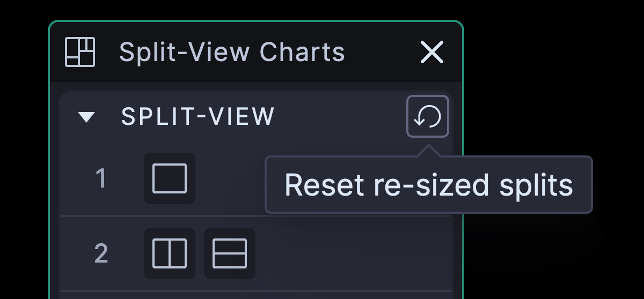This screenshot has width=644, height=299.
Task: Select the row number 2 label
Action: coord(101,253)
